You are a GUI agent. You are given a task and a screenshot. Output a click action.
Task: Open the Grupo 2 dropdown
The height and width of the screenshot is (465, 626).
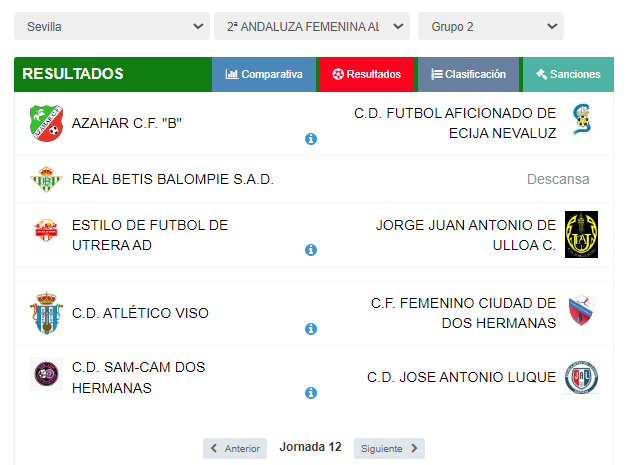[x=491, y=26]
